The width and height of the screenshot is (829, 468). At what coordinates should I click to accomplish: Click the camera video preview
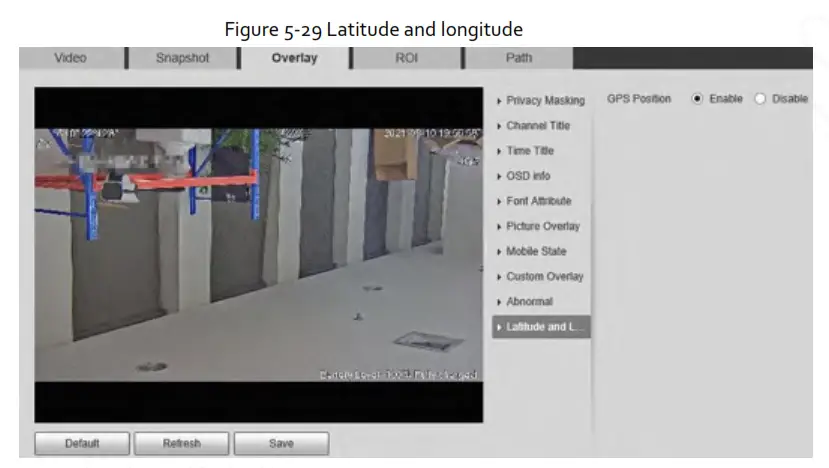click(259, 255)
